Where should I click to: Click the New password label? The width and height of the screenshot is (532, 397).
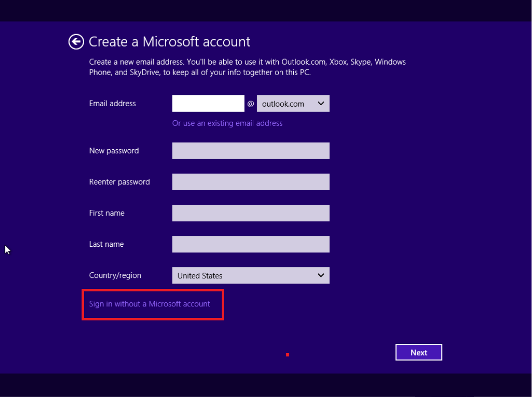[x=114, y=151]
